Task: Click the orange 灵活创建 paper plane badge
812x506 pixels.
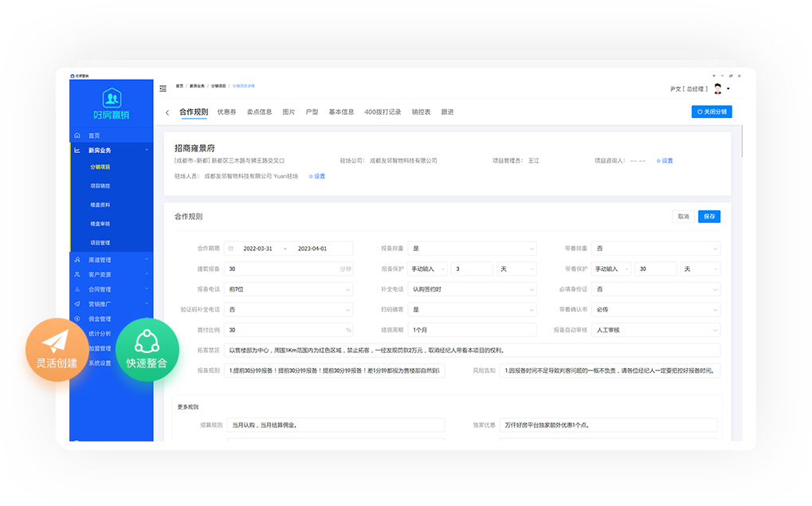Action: [57, 350]
